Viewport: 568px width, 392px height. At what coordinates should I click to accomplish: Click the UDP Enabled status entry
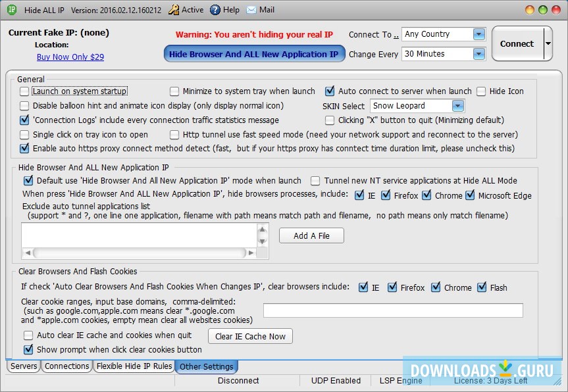[336, 380]
